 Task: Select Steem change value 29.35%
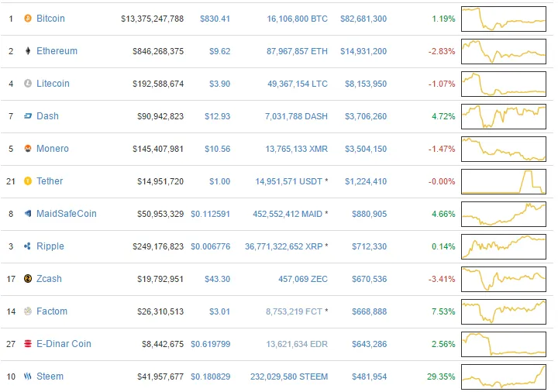(x=441, y=377)
